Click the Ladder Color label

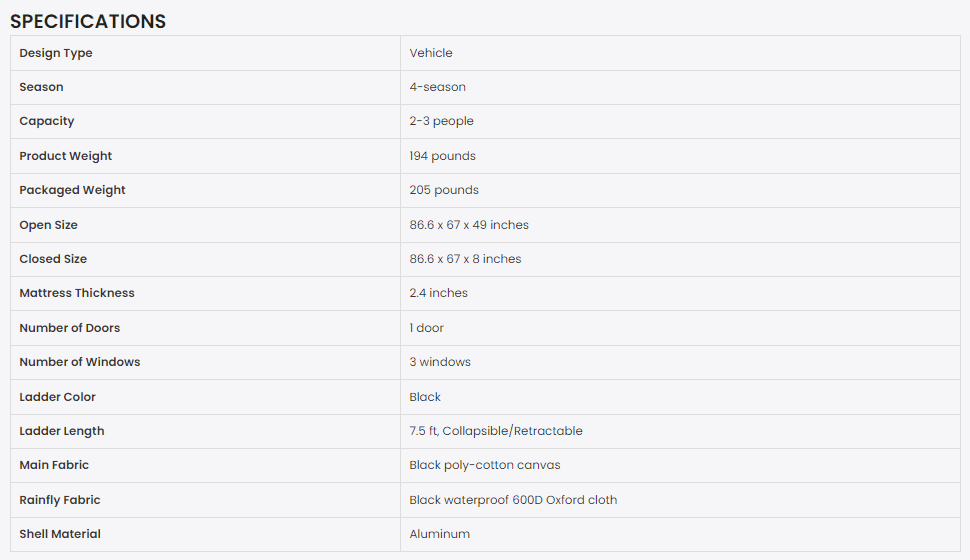point(58,397)
